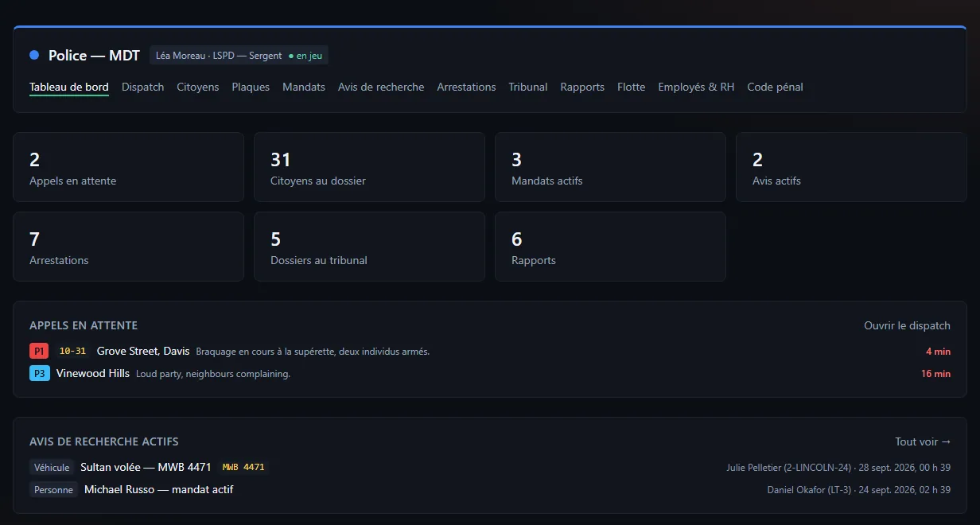Click the 16 min wait time

coord(935,374)
